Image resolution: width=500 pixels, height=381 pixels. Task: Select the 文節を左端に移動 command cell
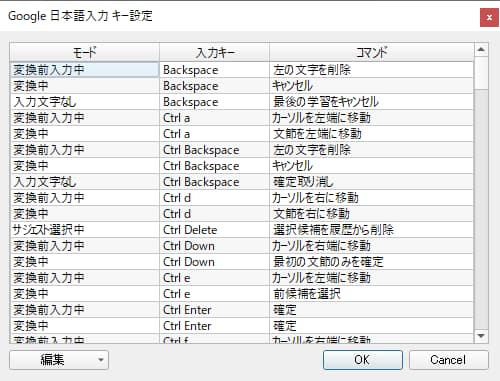[x=371, y=134]
